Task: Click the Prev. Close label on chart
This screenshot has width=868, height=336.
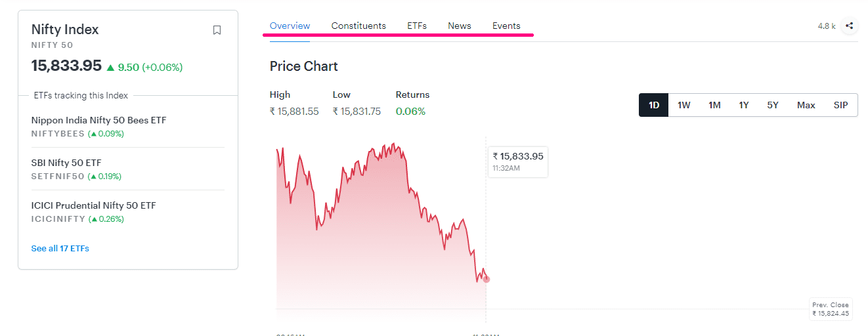Action: pos(831,309)
